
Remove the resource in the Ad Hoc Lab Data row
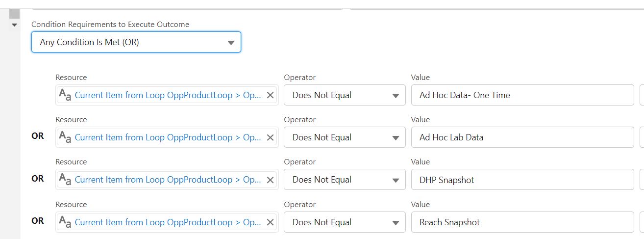click(270, 137)
